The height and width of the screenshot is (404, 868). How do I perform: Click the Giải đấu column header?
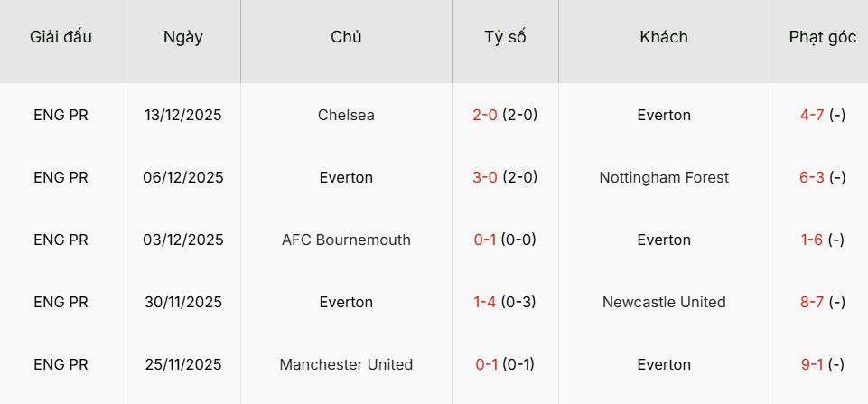(61, 37)
